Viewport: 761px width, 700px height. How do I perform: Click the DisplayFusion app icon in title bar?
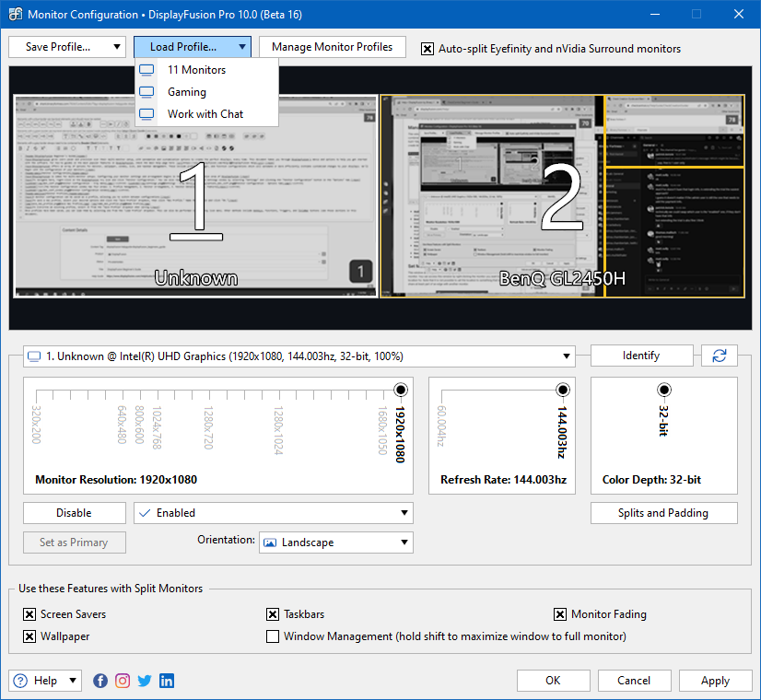pos(16,14)
